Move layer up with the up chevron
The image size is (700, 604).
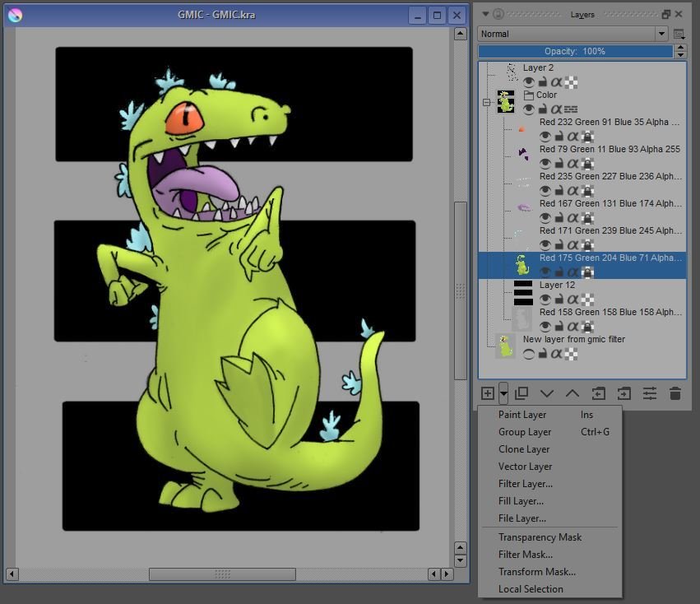573,393
